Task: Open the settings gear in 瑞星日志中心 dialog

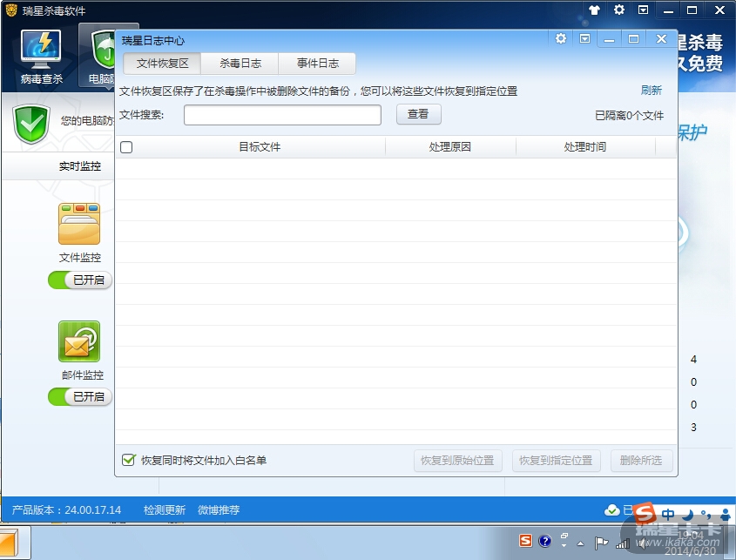Action: coord(560,38)
